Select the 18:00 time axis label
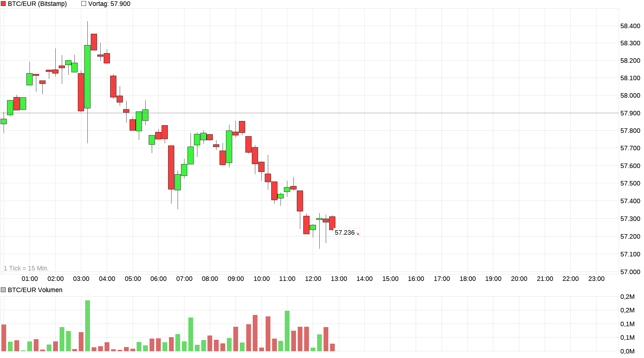 [x=467, y=279]
